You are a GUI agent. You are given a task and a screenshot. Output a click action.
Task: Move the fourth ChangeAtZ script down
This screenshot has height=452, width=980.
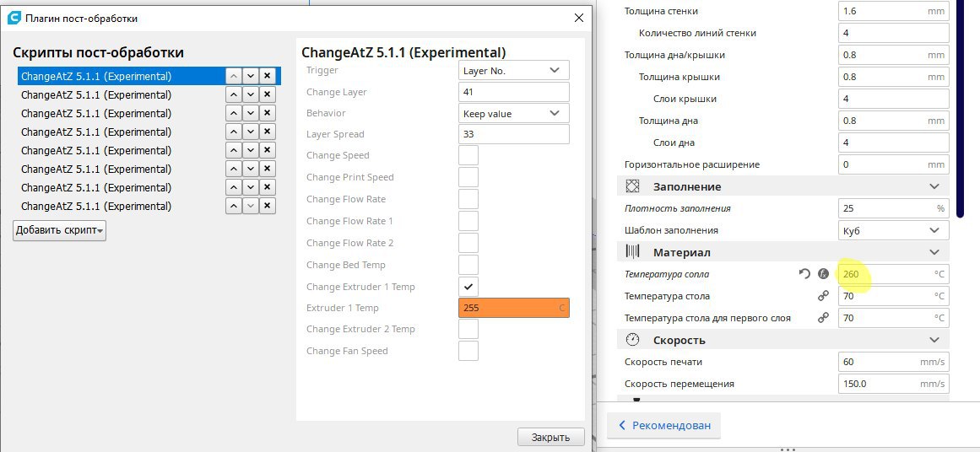tap(250, 132)
